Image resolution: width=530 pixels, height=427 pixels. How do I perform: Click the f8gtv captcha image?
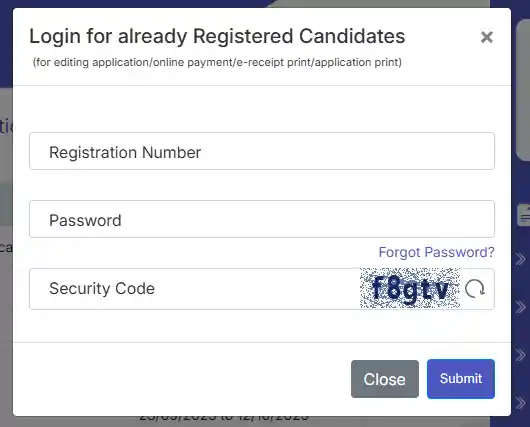[x=410, y=288]
